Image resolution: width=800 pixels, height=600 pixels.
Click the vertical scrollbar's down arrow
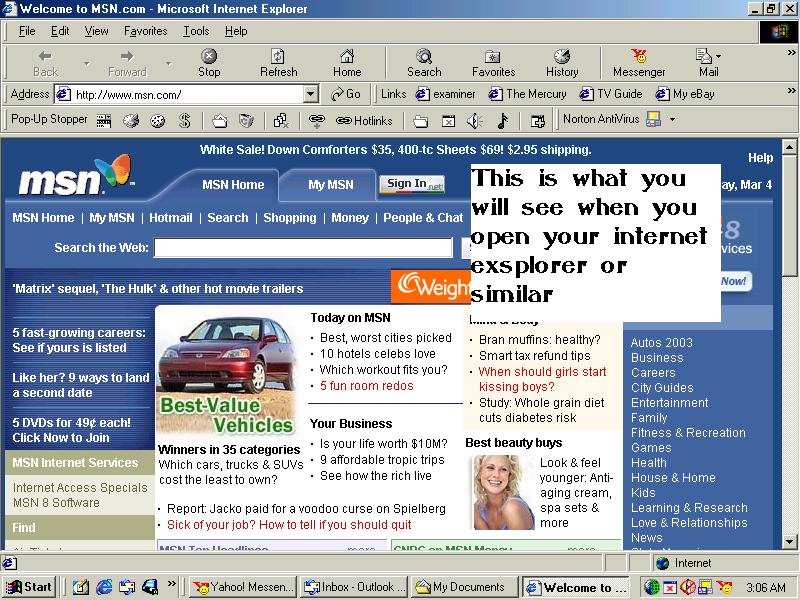tap(789, 541)
